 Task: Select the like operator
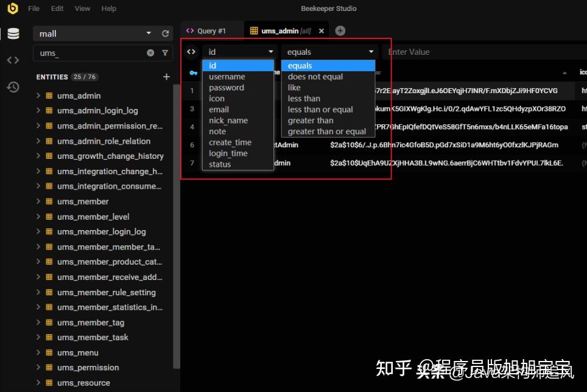tap(328, 88)
